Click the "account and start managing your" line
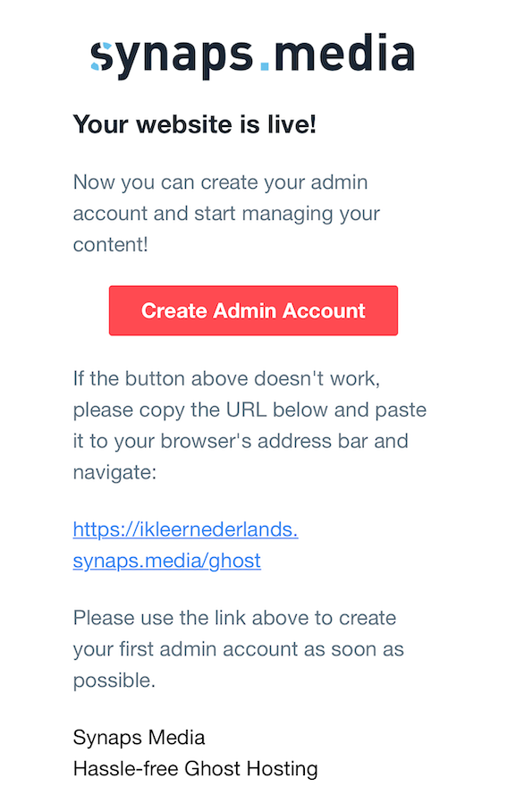Image resolution: width=507 pixels, height=812 pixels. (227, 214)
